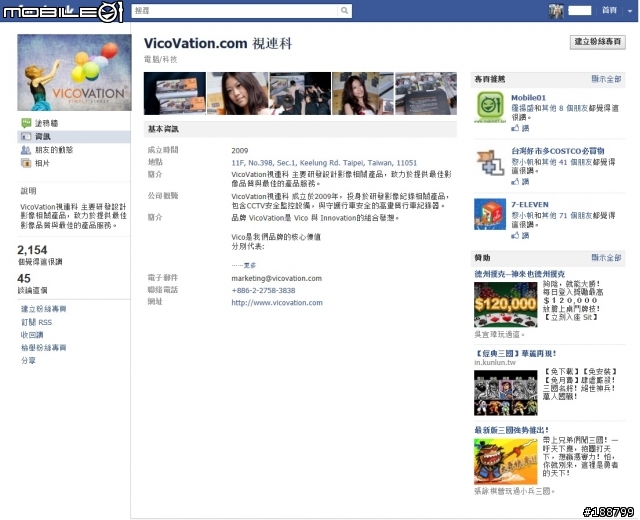Viewport: 640px width, 520px height.
Task: Click the friends activity icon in sidebar
Action: pos(26,150)
